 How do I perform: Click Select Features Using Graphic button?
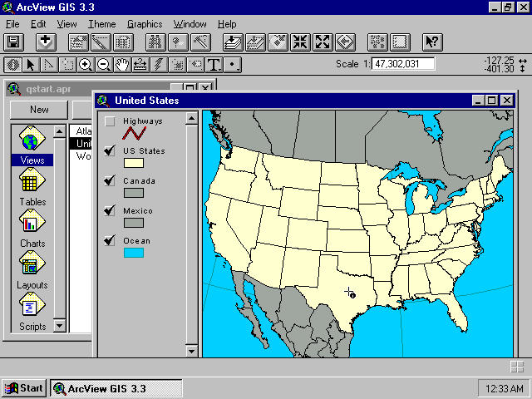click(377, 42)
